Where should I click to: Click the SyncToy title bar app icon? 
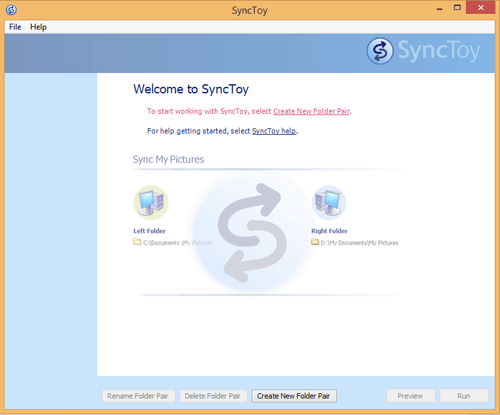pos(11,10)
